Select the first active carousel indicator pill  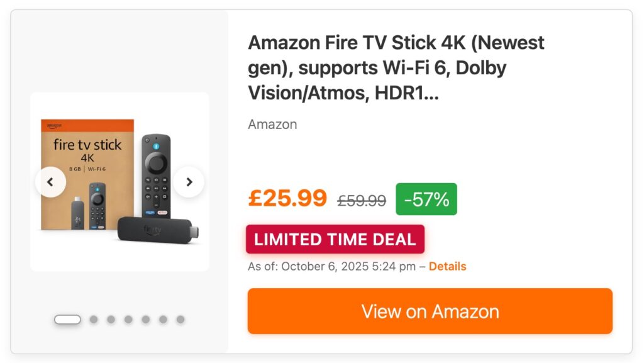pos(67,320)
